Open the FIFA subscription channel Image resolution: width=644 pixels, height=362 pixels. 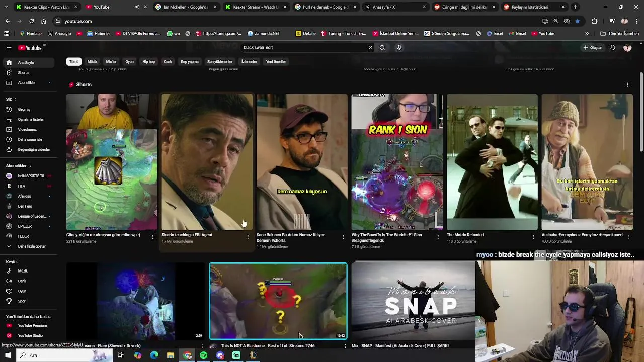pos(28,186)
